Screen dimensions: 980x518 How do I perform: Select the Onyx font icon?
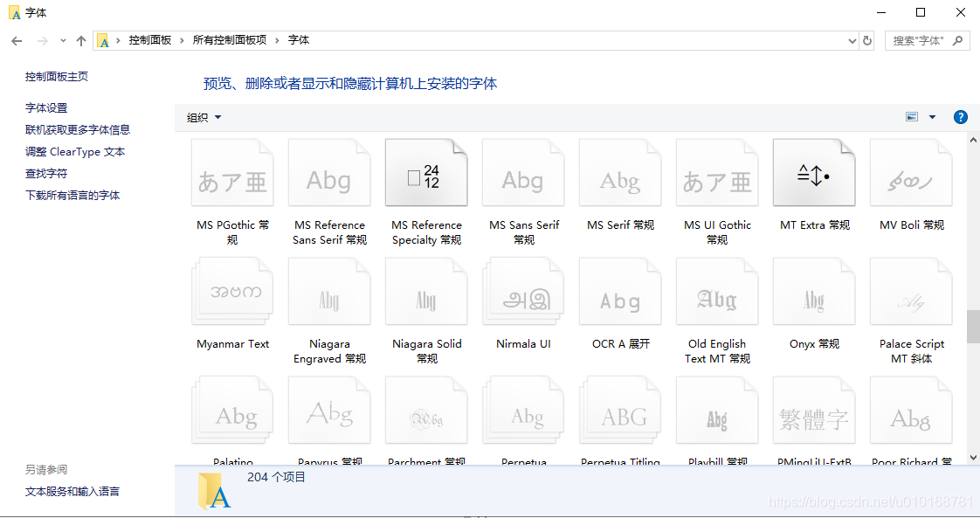click(x=814, y=292)
